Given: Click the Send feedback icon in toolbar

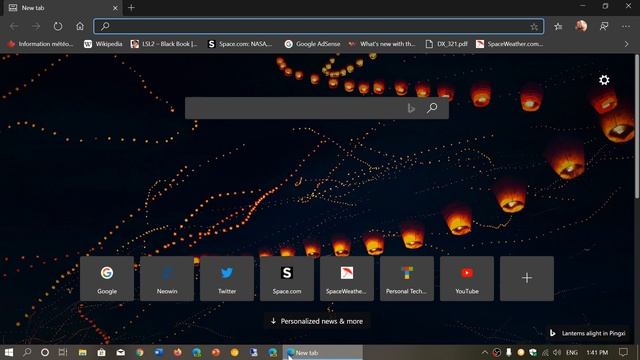Looking at the screenshot, I should point(604,27).
